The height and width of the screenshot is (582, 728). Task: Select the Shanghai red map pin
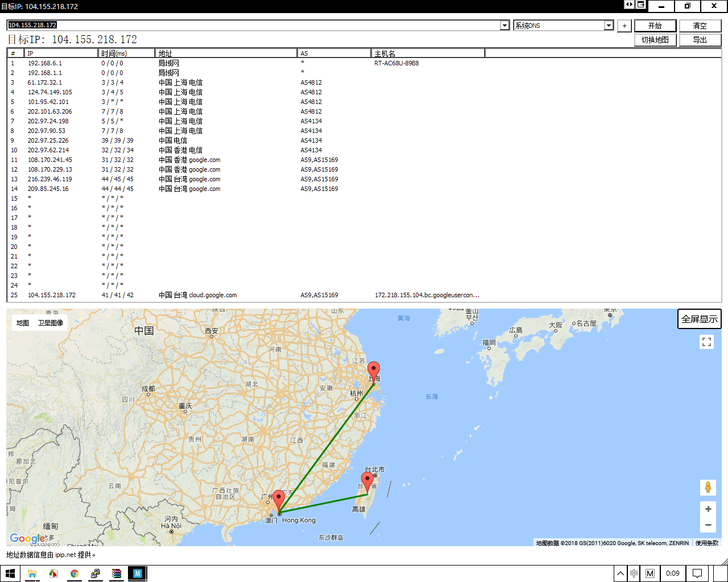point(373,372)
